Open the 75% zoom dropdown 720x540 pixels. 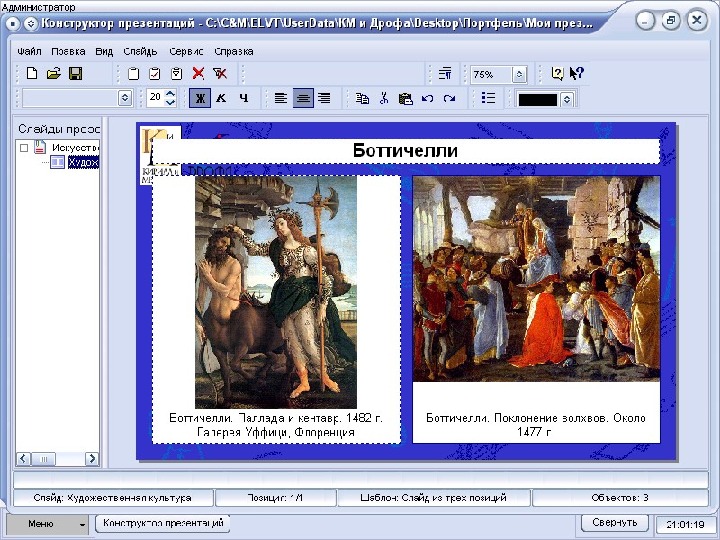(x=519, y=74)
